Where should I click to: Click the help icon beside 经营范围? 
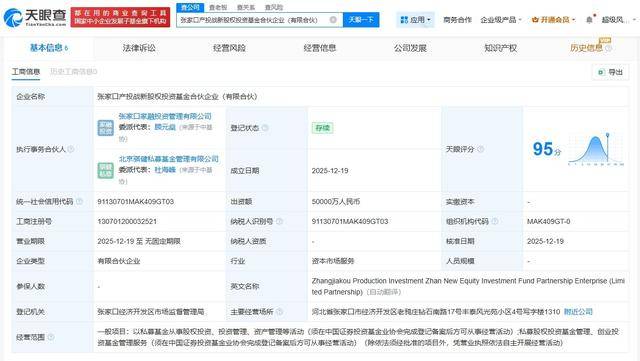click(x=51, y=337)
